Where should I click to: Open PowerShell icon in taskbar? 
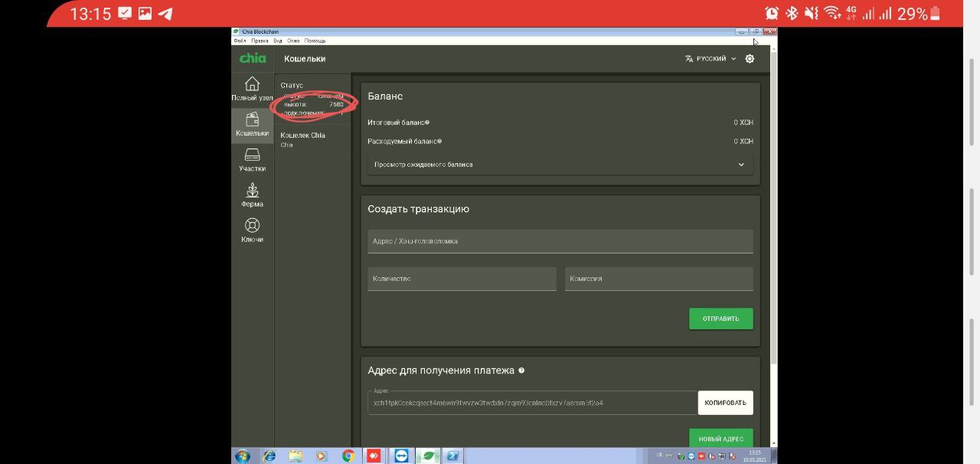point(452,456)
